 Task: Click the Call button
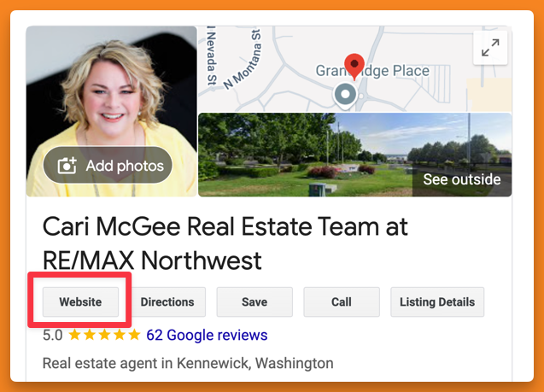point(342,301)
